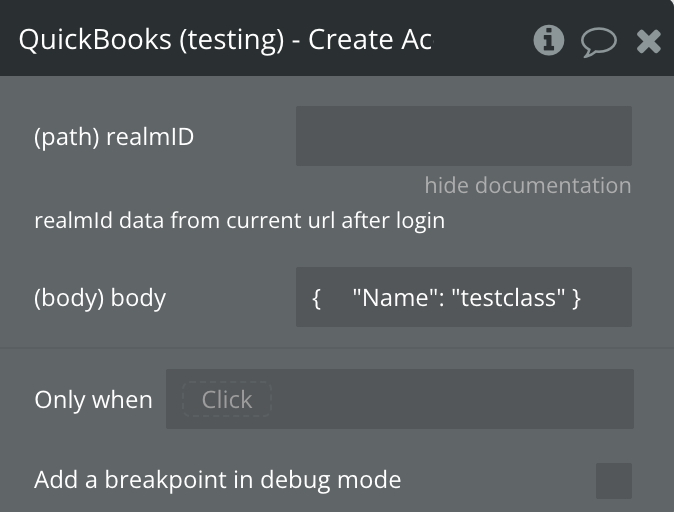Click the body JSON input field
This screenshot has height=512, width=674.
tap(463, 297)
